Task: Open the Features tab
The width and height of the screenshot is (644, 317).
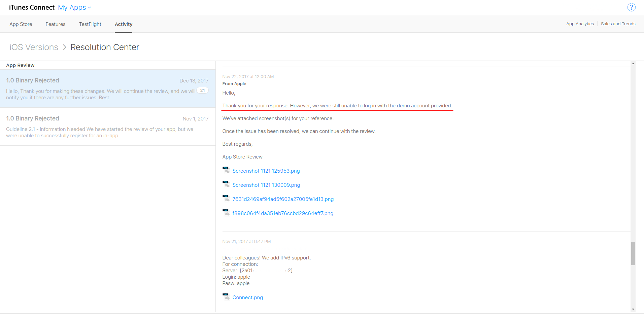Action: (x=56, y=24)
